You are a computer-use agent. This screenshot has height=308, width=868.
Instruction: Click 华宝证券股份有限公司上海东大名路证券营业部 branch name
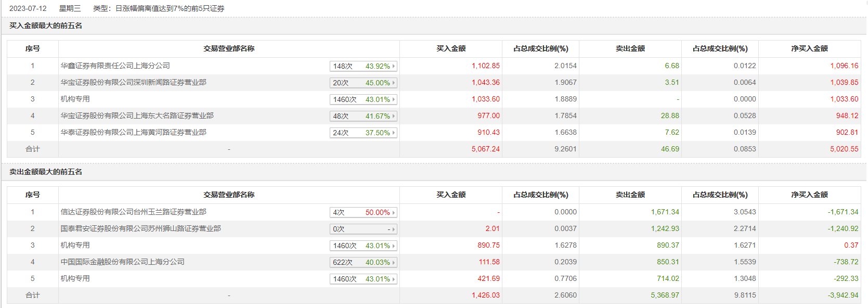pos(137,116)
